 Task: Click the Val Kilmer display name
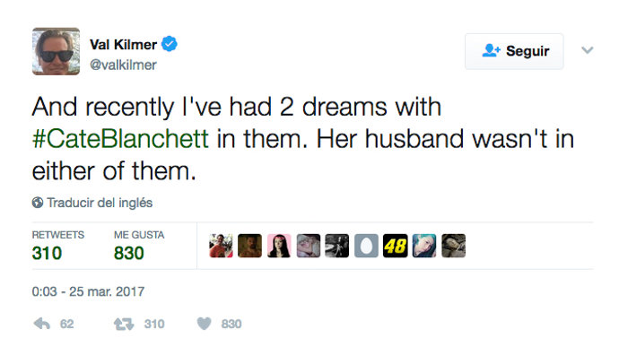click(x=123, y=44)
